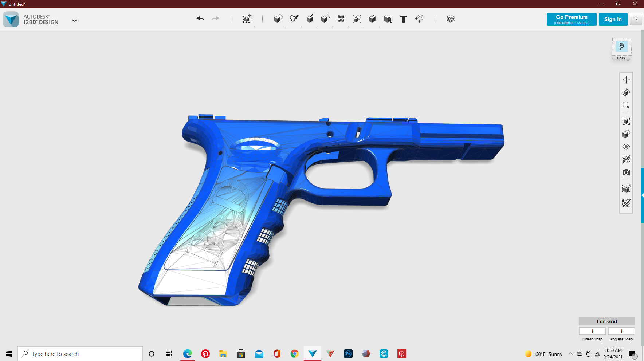Zoom to fit the model
The width and height of the screenshot is (644, 361).
click(626, 121)
